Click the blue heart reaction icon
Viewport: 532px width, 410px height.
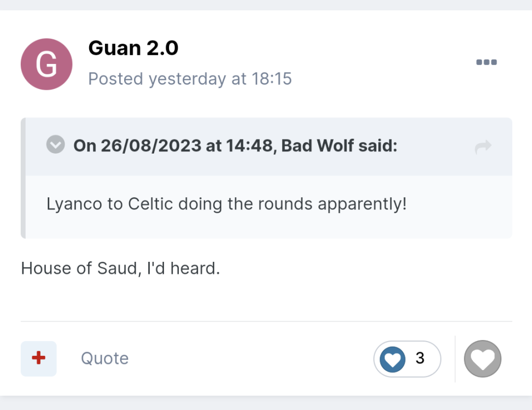coord(392,359)
